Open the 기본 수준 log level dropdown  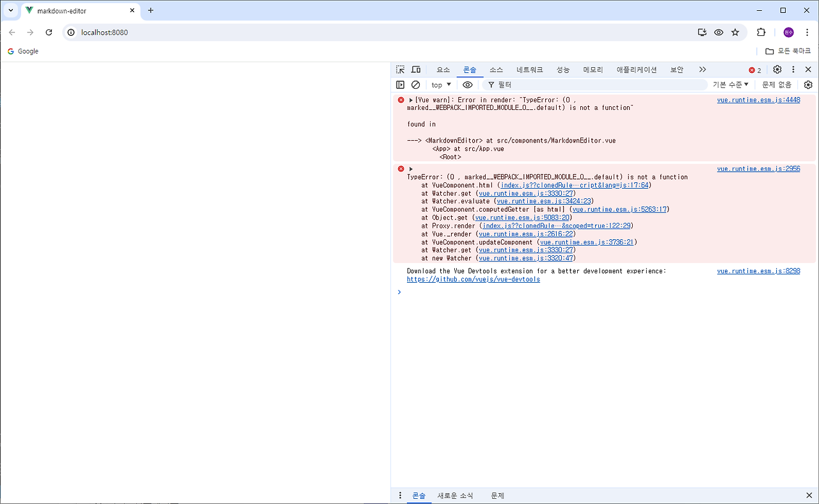click(731, 84)
